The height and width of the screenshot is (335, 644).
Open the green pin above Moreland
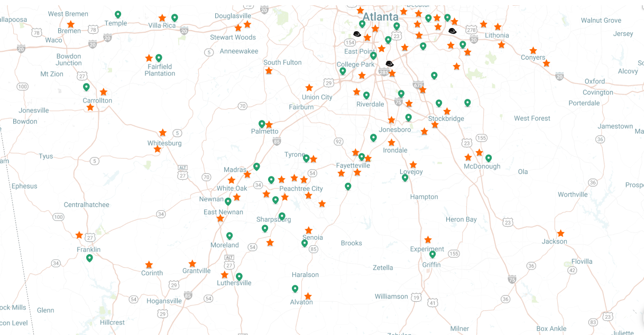tap(229, 236)
